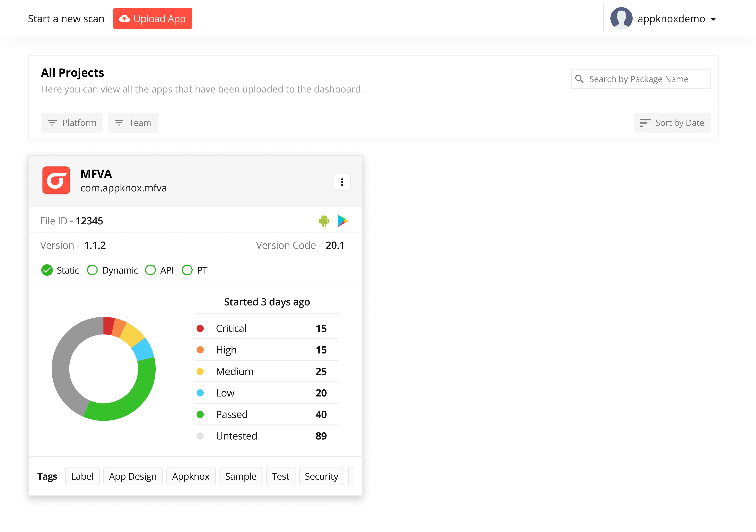Toggle the Static scan checkmark
This screenshot has height=532, width=756.
47,270
